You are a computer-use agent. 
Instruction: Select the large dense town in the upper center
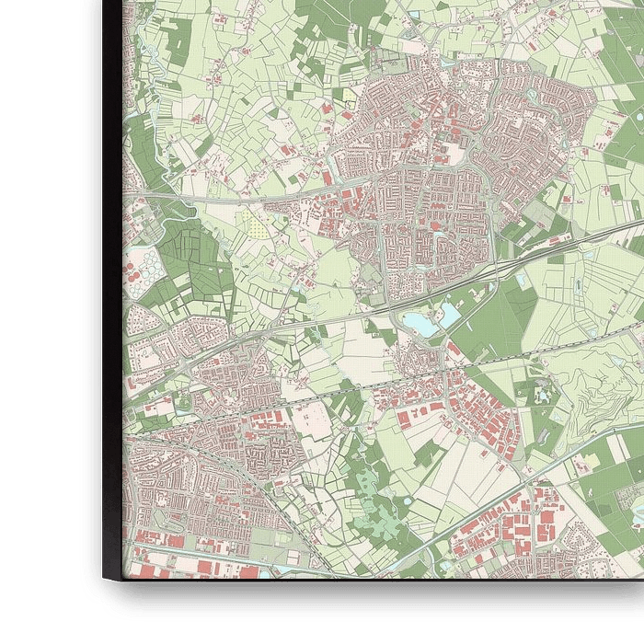pyautogui.click(x=414, y=184)
